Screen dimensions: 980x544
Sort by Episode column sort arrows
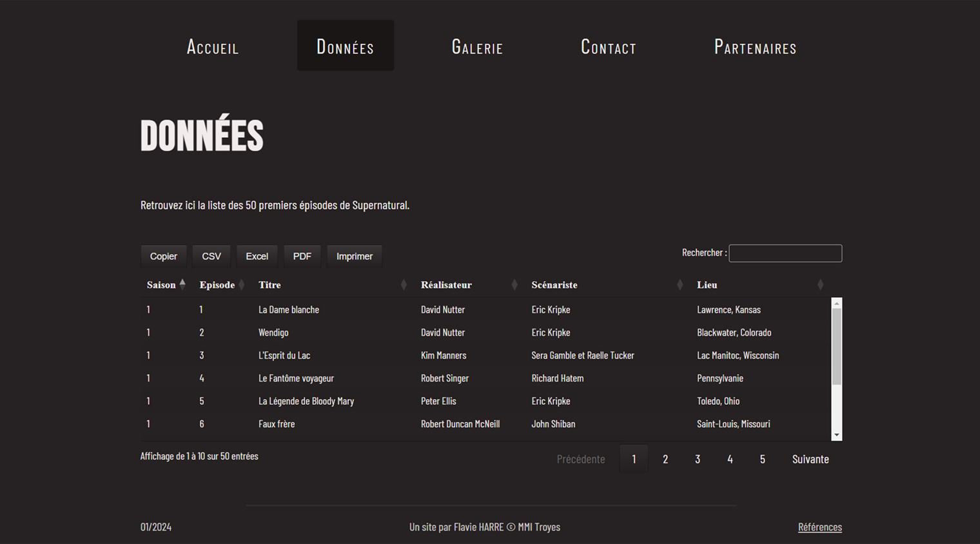[242, 284]
